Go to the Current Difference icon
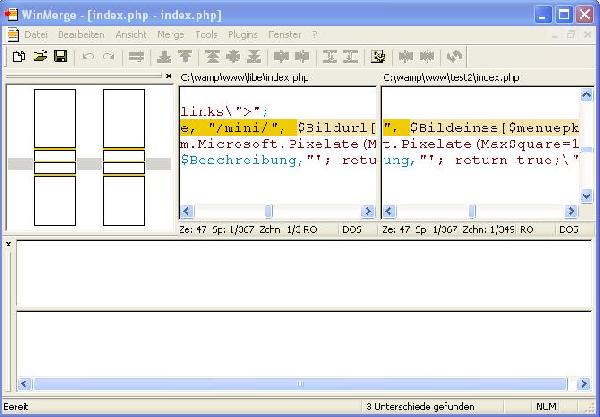 233,57
